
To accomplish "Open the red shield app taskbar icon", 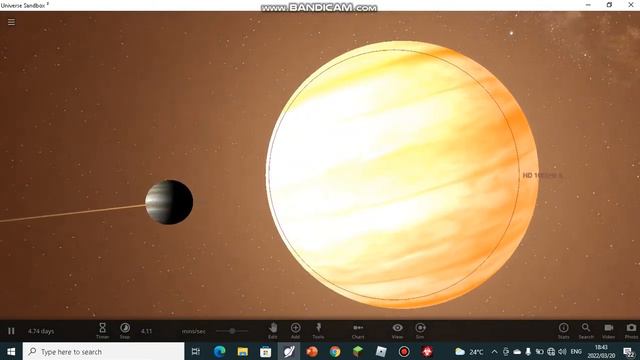I will click(x=427, y=351).
